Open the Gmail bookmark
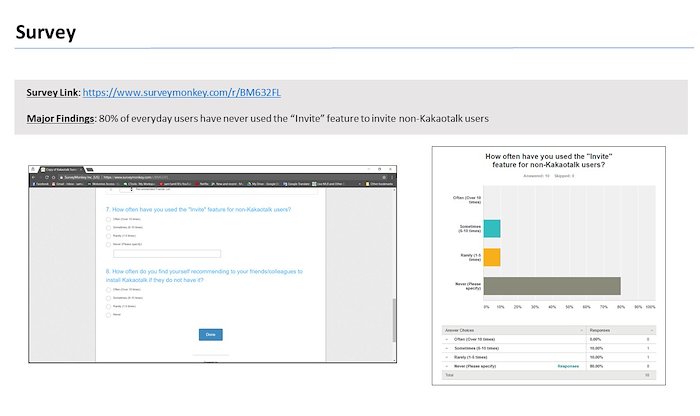The height and width of the screenshot is (416, 700). [x=68, y=183]
